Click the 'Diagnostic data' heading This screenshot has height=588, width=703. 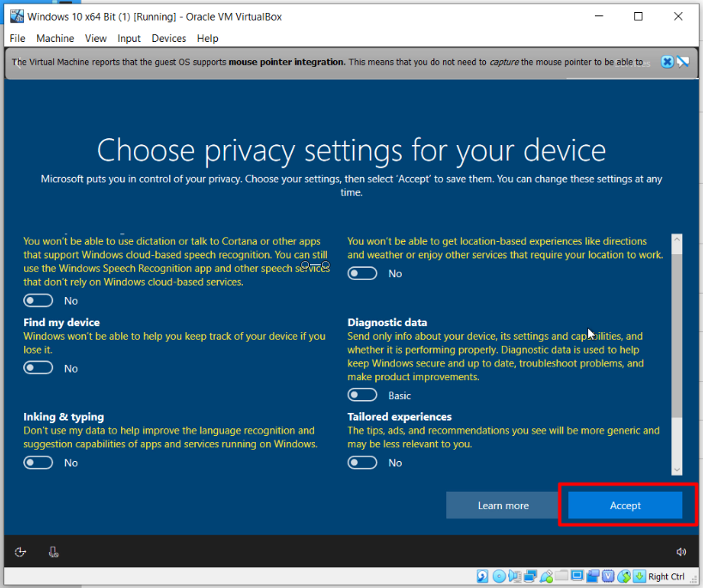(x=387, y=323)
